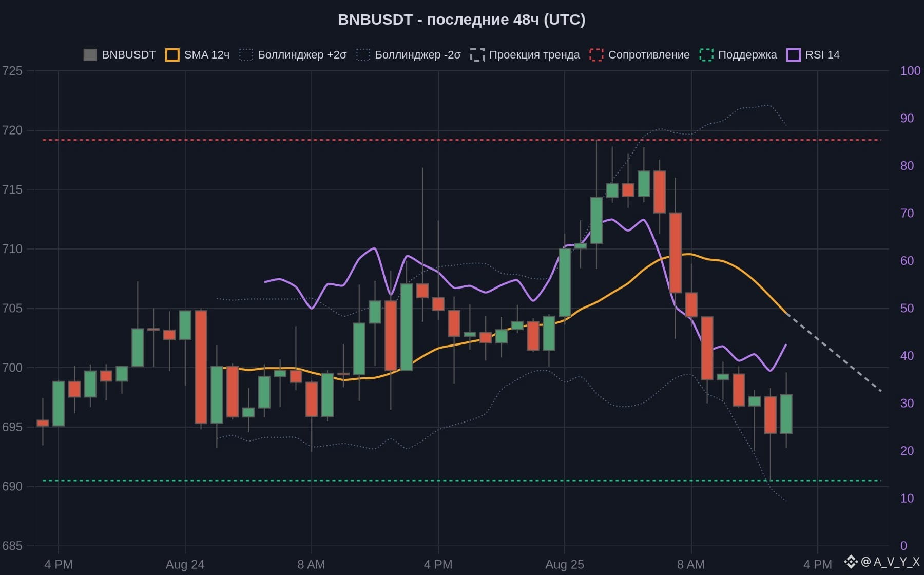
Task: Click the 725 price axis label
Action: pyautogui.click(x=12, y=71)
